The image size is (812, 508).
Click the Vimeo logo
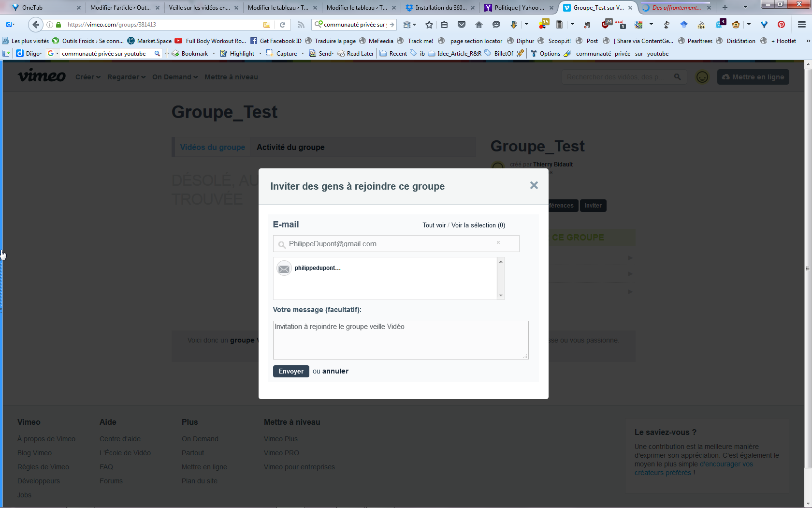[x=42, y=76]
